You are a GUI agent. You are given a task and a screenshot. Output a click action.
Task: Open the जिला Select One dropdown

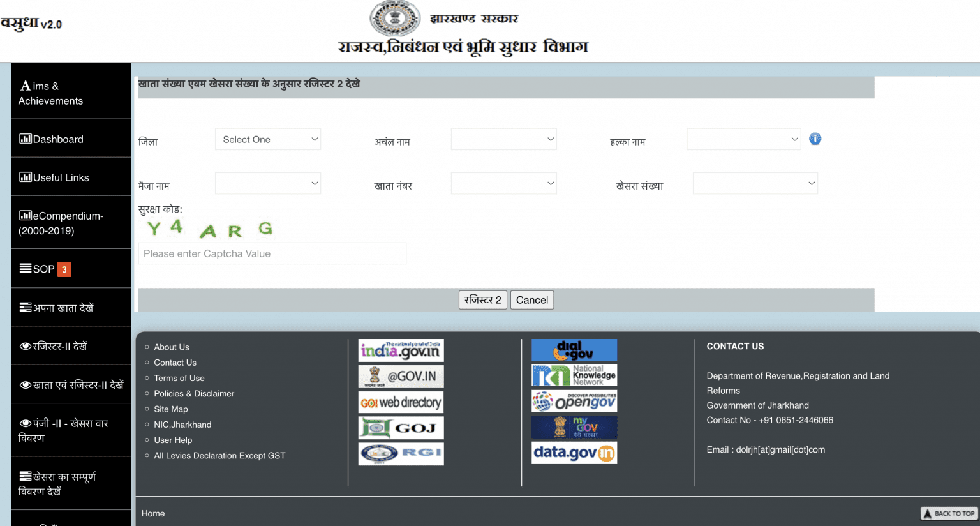[267, 139]
